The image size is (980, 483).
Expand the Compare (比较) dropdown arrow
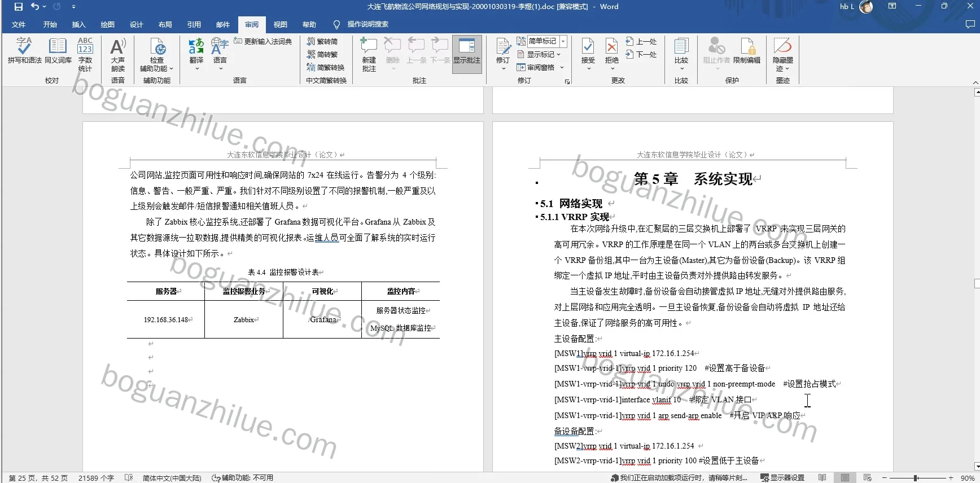tap(681, 68)
